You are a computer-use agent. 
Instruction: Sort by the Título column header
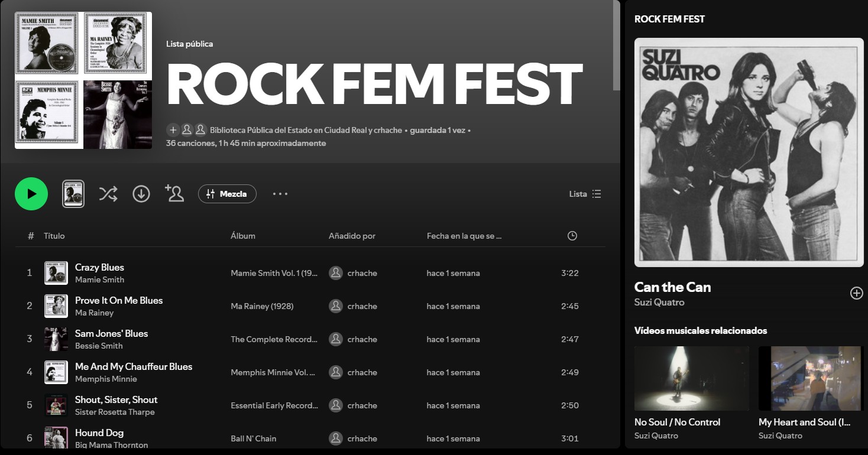(54, 236)
